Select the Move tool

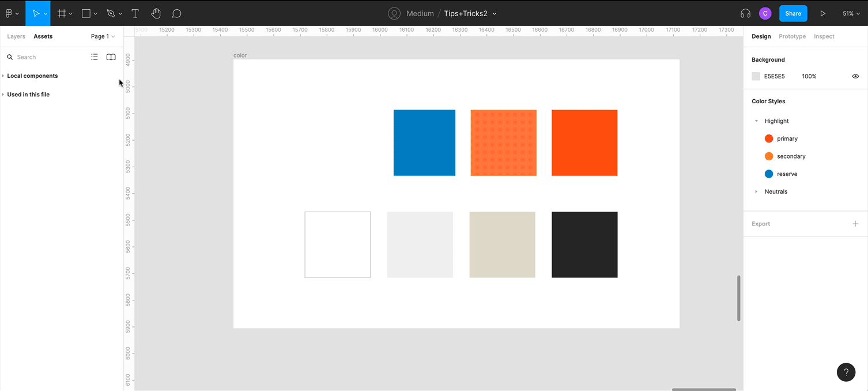(35, 13)
